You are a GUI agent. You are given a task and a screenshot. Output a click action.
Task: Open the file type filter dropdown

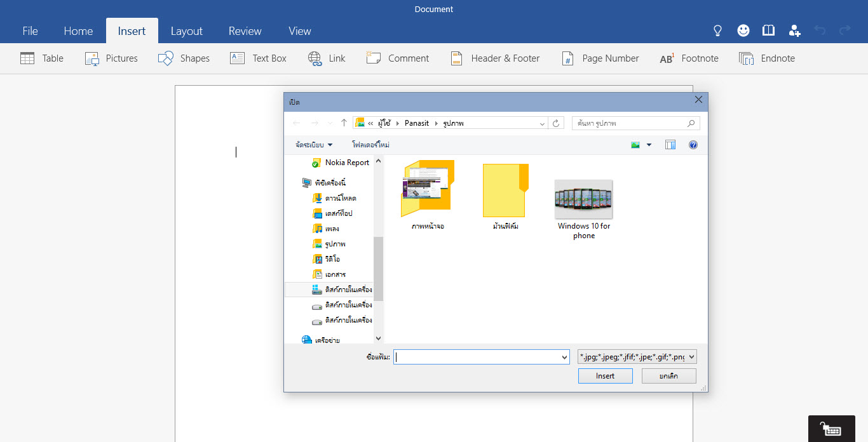click(x=692, y=358)
